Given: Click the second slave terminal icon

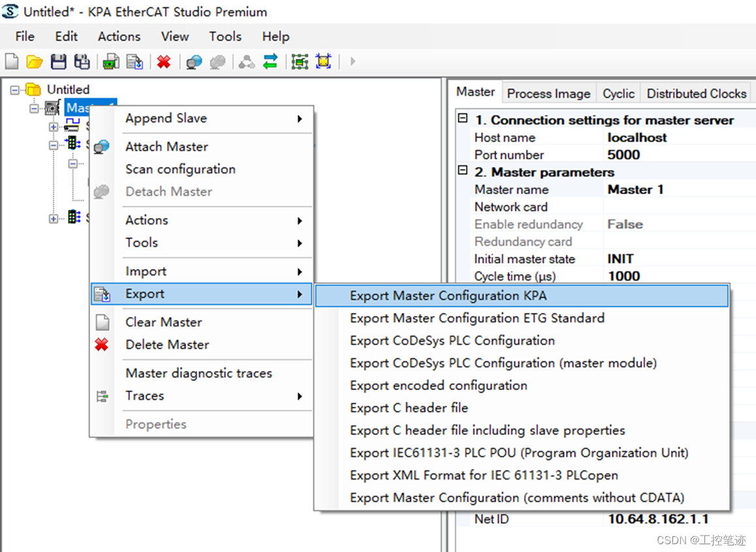Looking at the screenshot, I should pyautogui.click(x=73, y=144).
